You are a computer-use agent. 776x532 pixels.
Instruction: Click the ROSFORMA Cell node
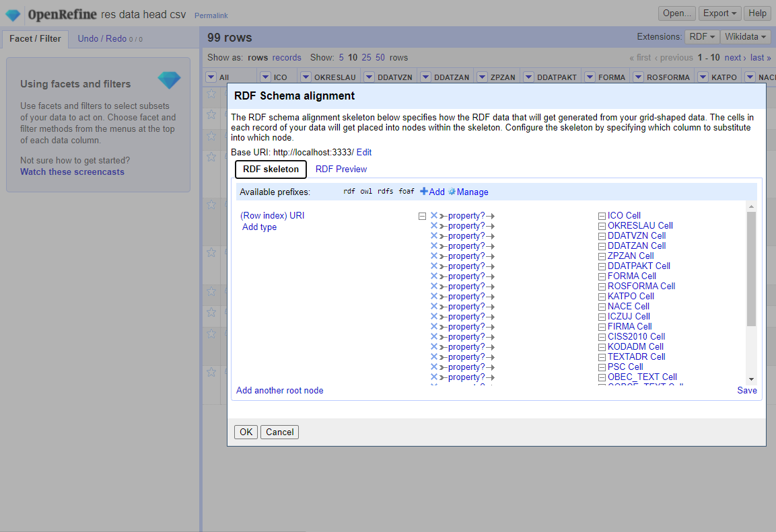click(641, 286)
